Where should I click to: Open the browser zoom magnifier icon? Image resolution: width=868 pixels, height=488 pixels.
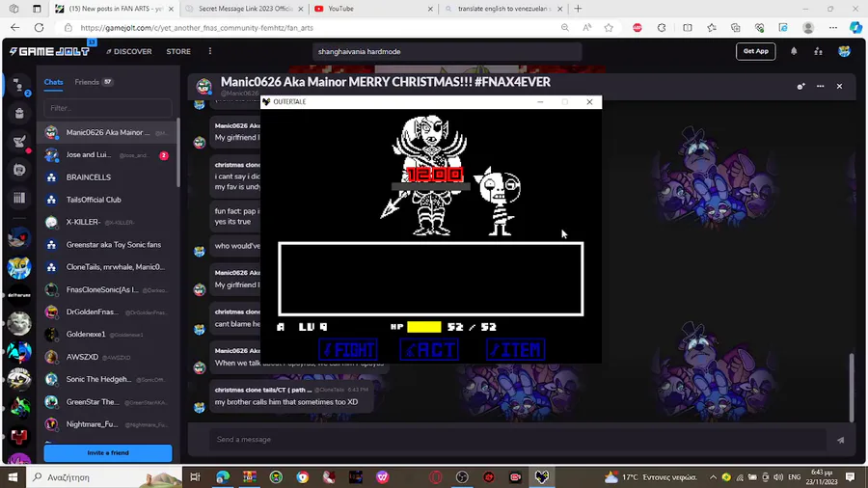(x=564, y=28)
